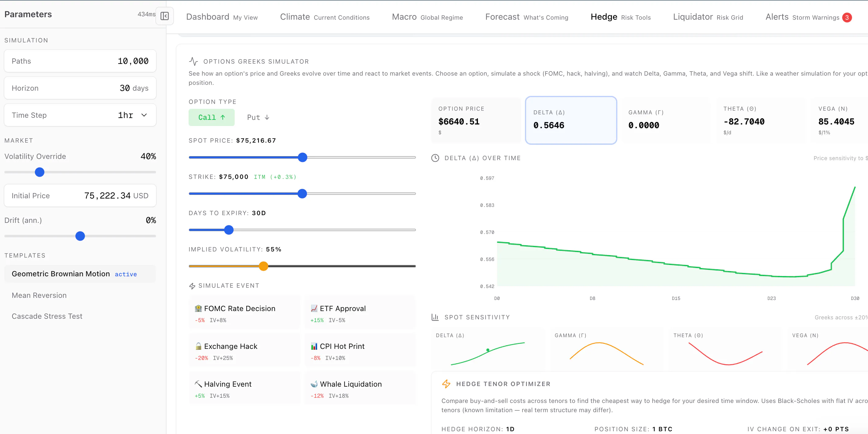Click the Options Greeks Simulator pulse icon
The width and height of the screenshot is (868, 434).
click(194, 61)
